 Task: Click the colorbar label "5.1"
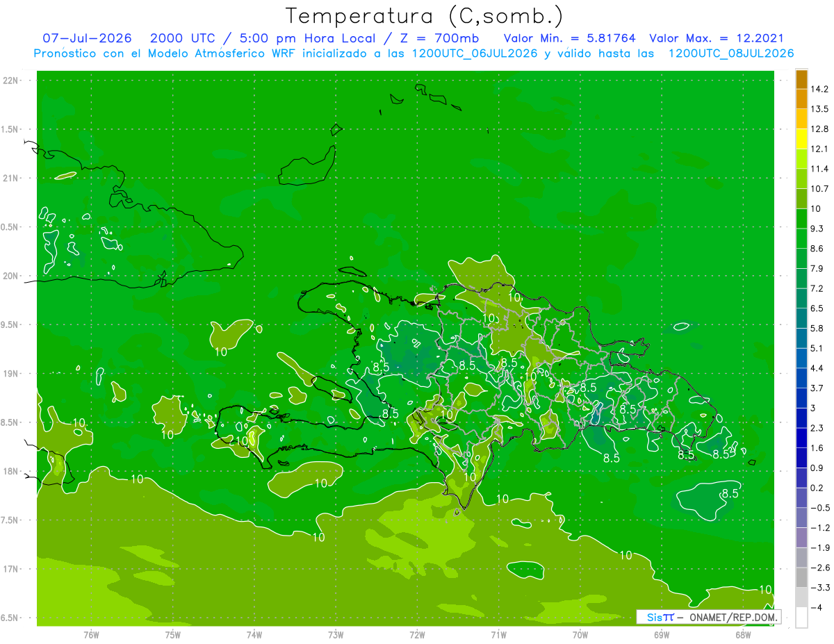tap(818, 348)
